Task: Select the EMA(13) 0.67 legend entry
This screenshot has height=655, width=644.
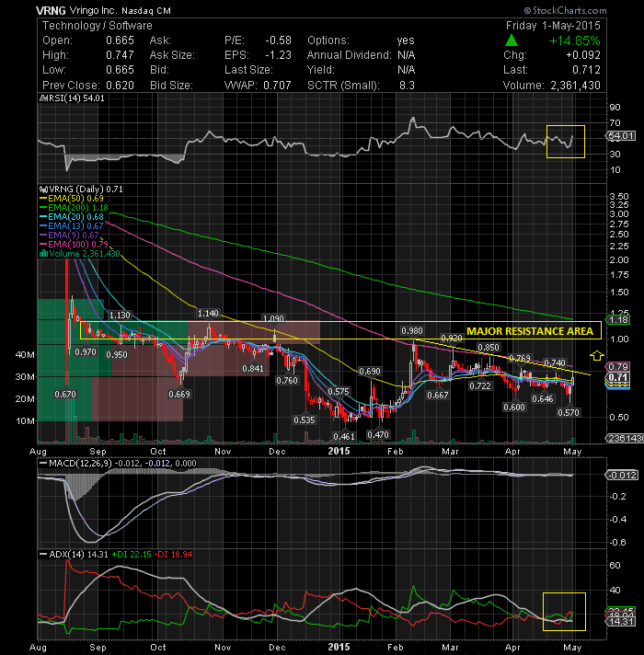Action: tap(72, 226)
